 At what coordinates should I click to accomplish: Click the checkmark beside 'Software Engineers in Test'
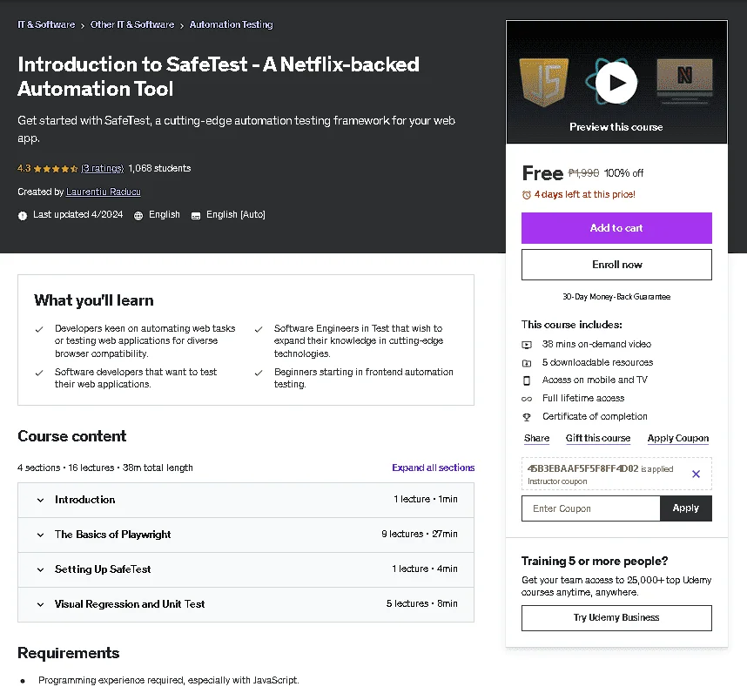(259, 329)
